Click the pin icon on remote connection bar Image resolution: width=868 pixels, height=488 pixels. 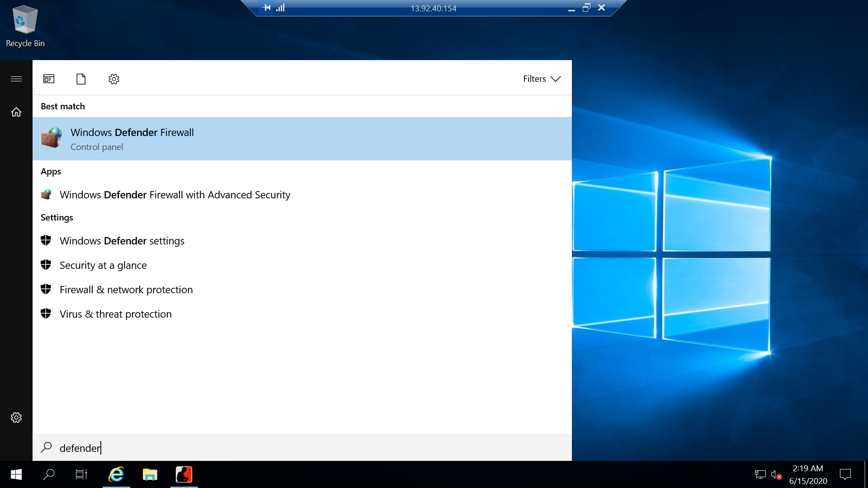pos(267,7)
